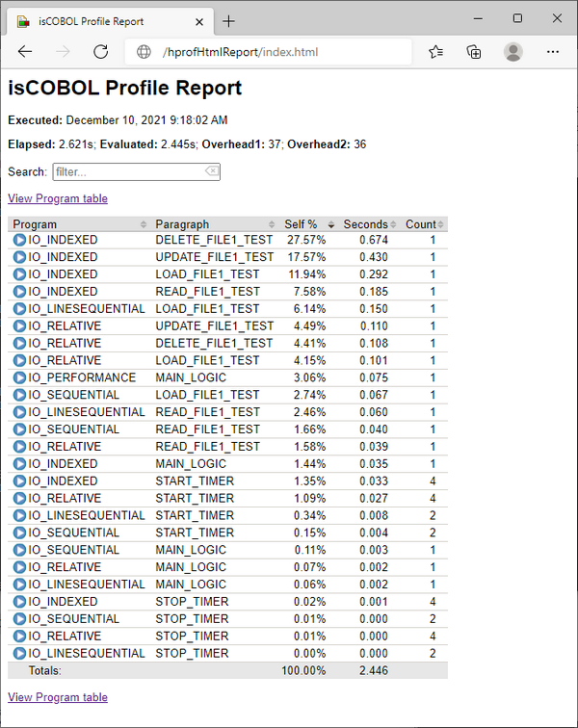The image size is (578, 728).
Task: Expand the IO_INDEXED LOAD_FILE1_TEST row arrow icon
Action: [19, 273]
